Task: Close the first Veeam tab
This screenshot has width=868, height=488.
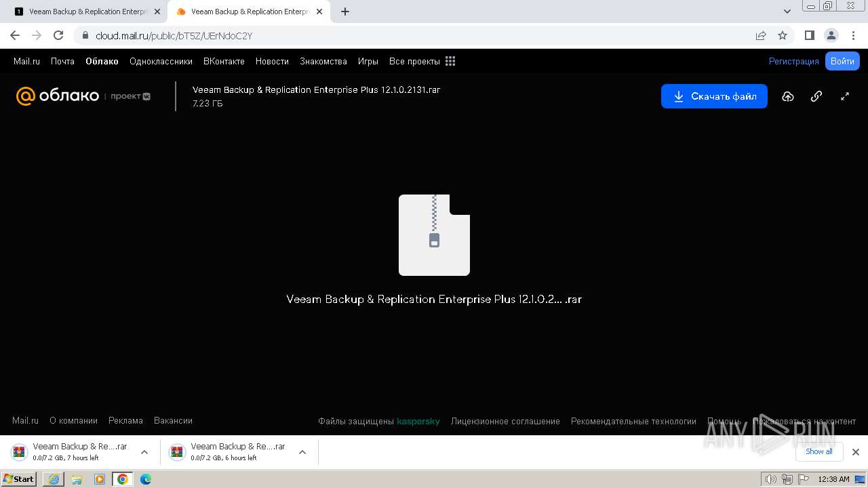Action: [x=157, y=12]
